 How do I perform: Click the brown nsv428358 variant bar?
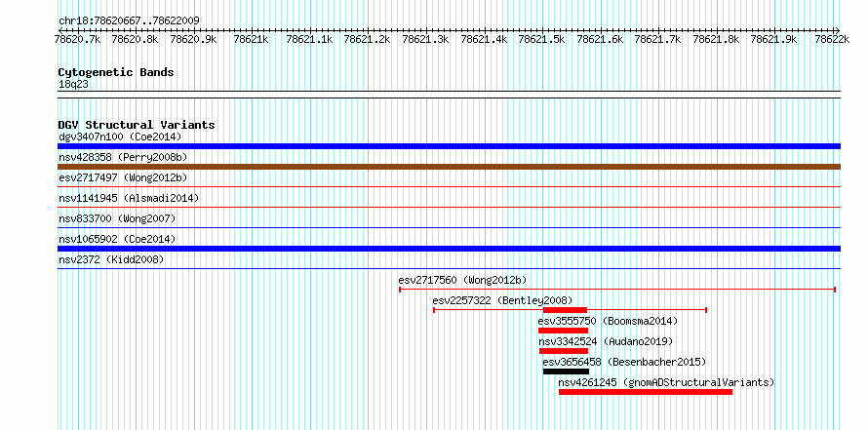click(x=449, y=167)
